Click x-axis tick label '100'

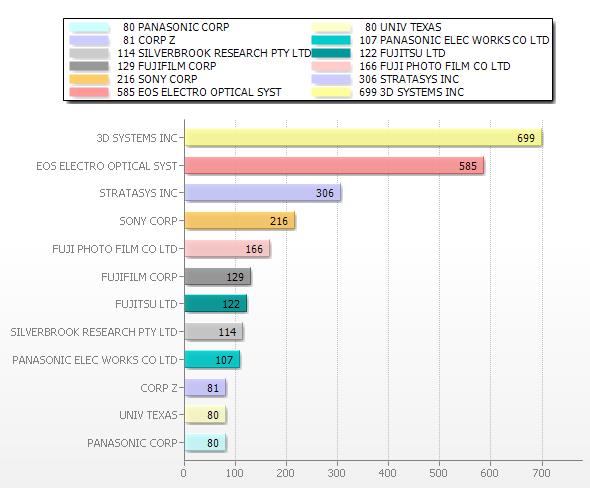pos(234,473)
